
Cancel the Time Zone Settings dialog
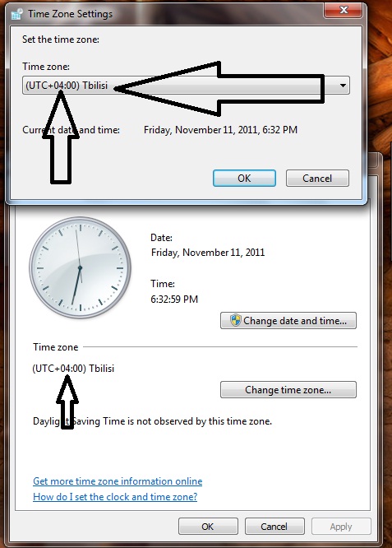click(317, 179)
